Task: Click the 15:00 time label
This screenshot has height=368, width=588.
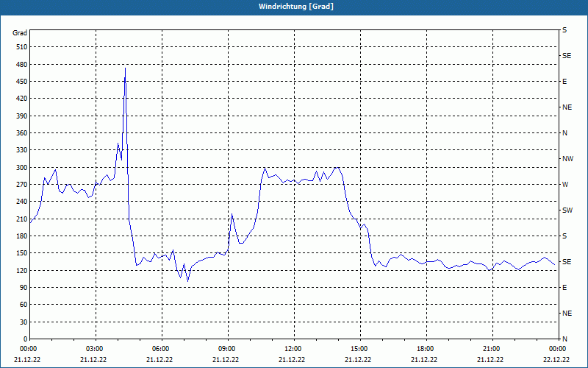Action: (359, 349)
